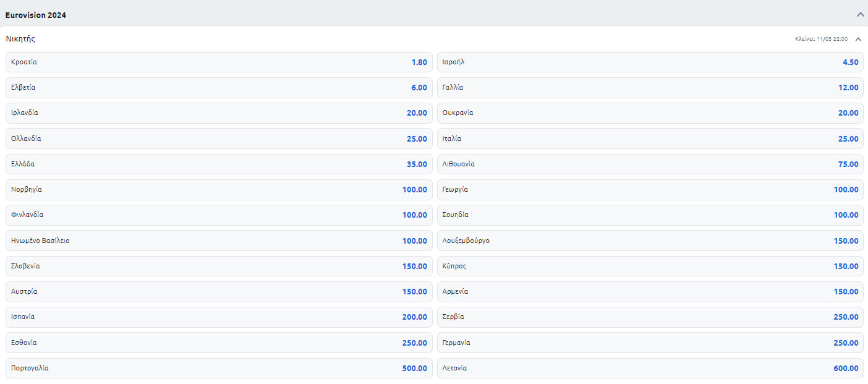Bet on Κροατία at 1.80

(219, 62)
